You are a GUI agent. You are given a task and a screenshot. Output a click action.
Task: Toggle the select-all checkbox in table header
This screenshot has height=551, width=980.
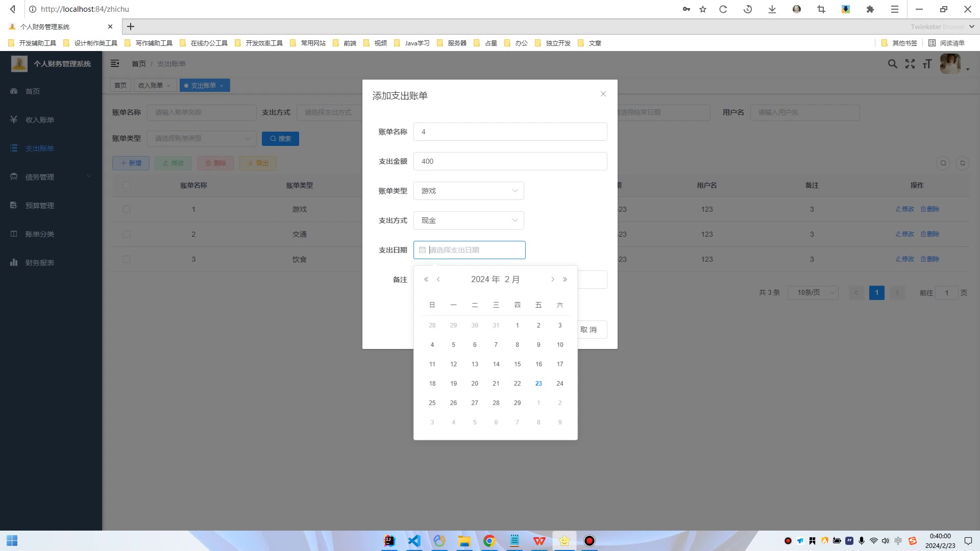(127, 185)
